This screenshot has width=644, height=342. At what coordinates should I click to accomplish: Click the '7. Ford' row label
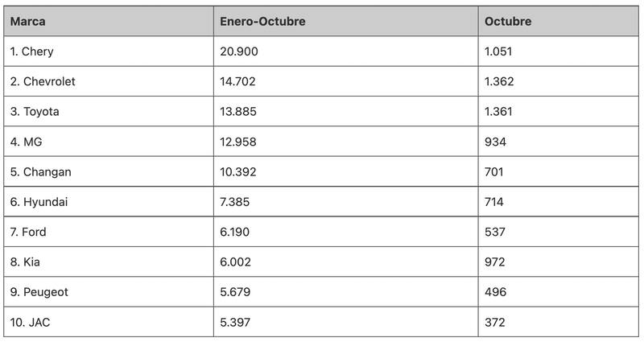[x=28, y=232]
